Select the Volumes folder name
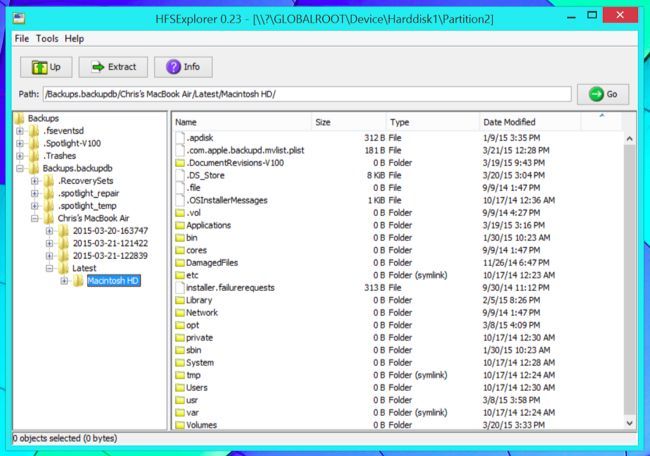The image size is (650, 456). point(201,425)
